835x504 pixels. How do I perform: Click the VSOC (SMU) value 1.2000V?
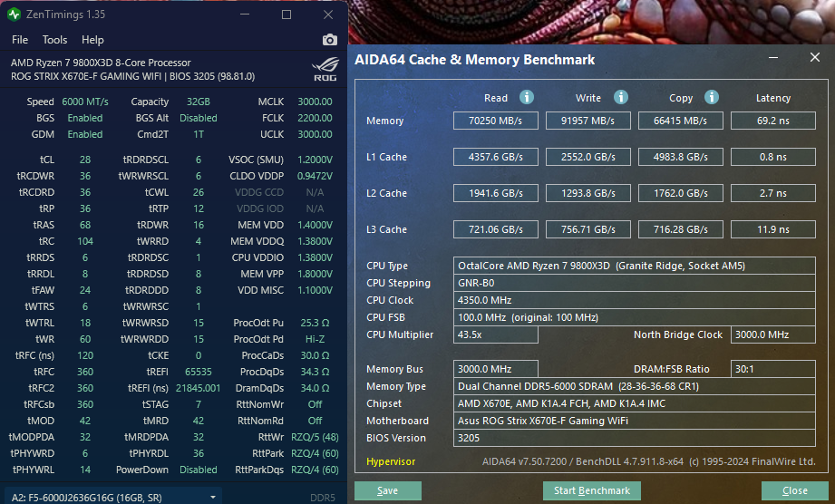(x=315, y=160)
